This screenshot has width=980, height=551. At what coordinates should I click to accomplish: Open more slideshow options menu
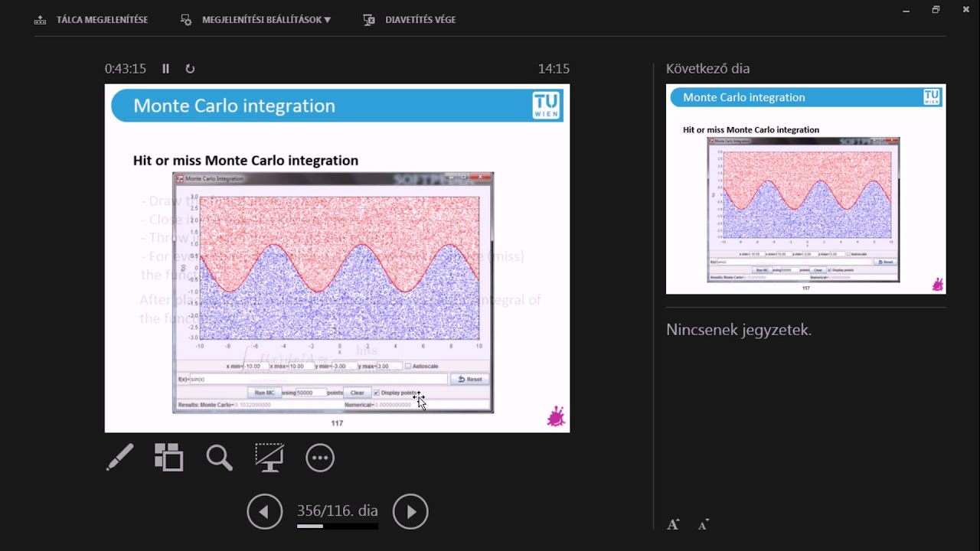click(320, 458)
